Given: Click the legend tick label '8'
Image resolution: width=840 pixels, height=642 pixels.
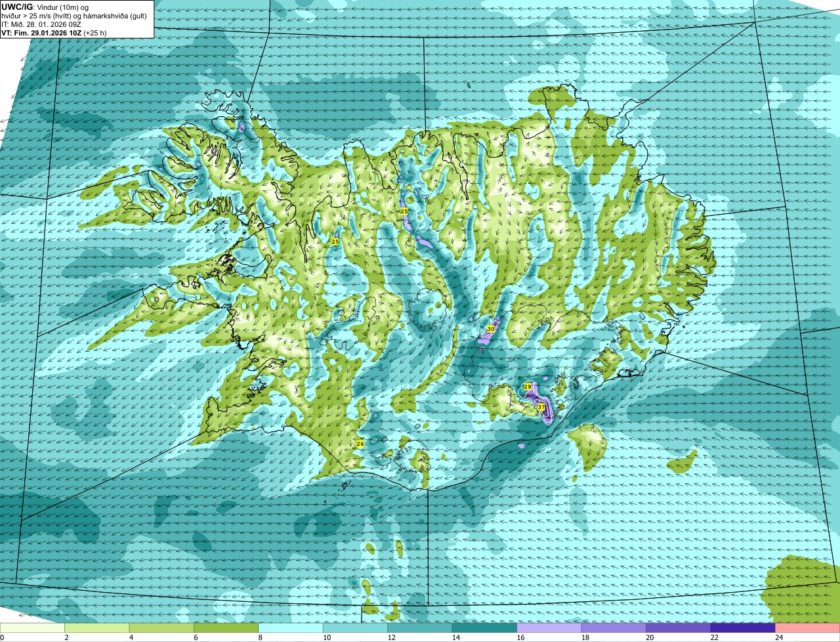Looking at the screenshot, I should click(x=260, y=637).
